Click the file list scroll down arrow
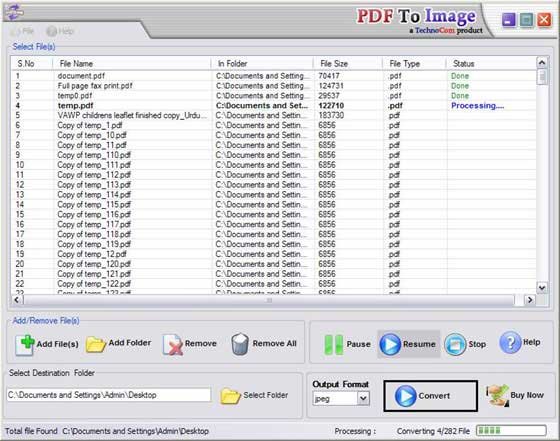Screen dimensions: 560x441 coord(542,288)
